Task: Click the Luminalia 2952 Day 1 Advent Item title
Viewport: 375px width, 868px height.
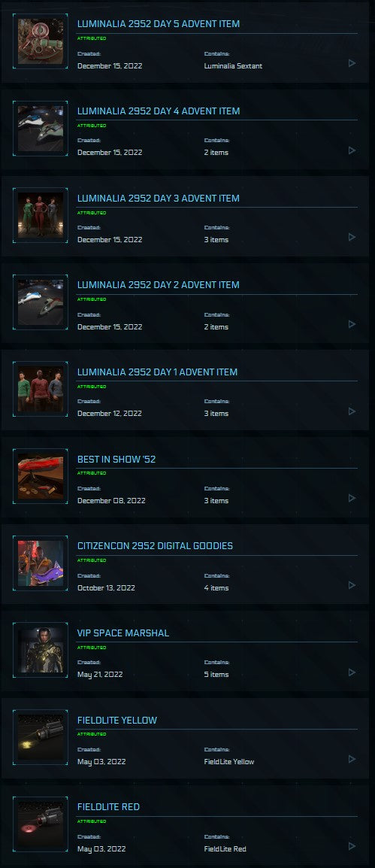Action: pos(157,372)
